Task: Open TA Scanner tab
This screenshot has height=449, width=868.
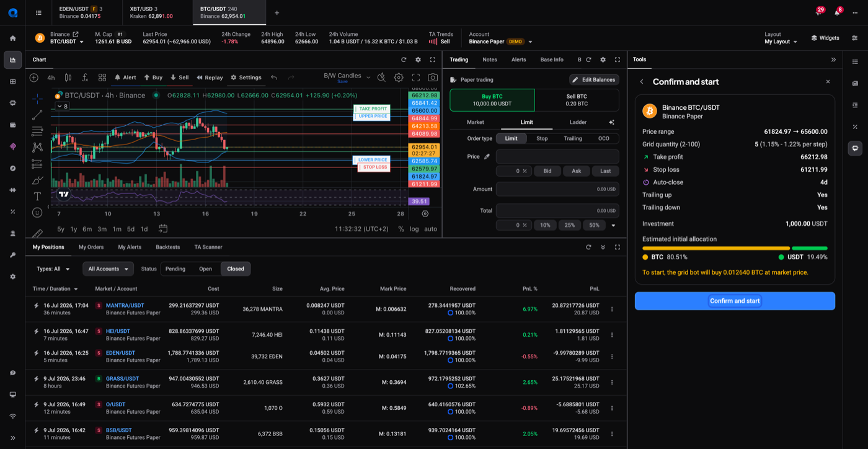Action: point(208,247)
